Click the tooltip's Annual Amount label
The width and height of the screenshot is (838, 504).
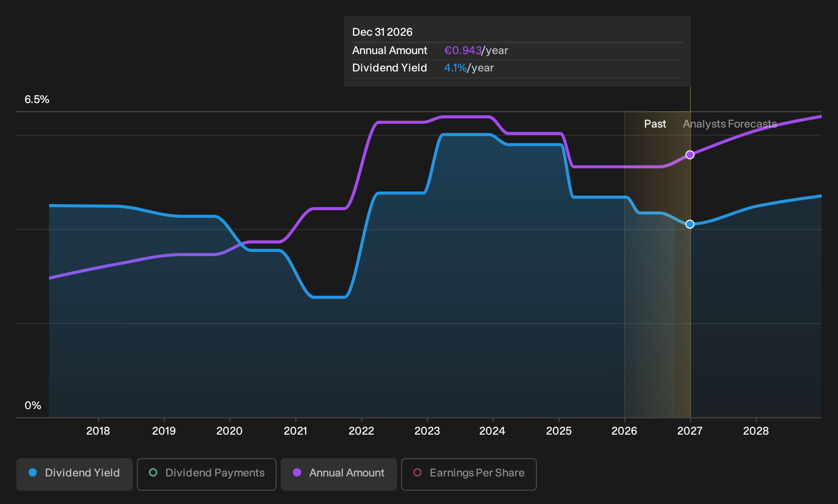click(389, 51)
